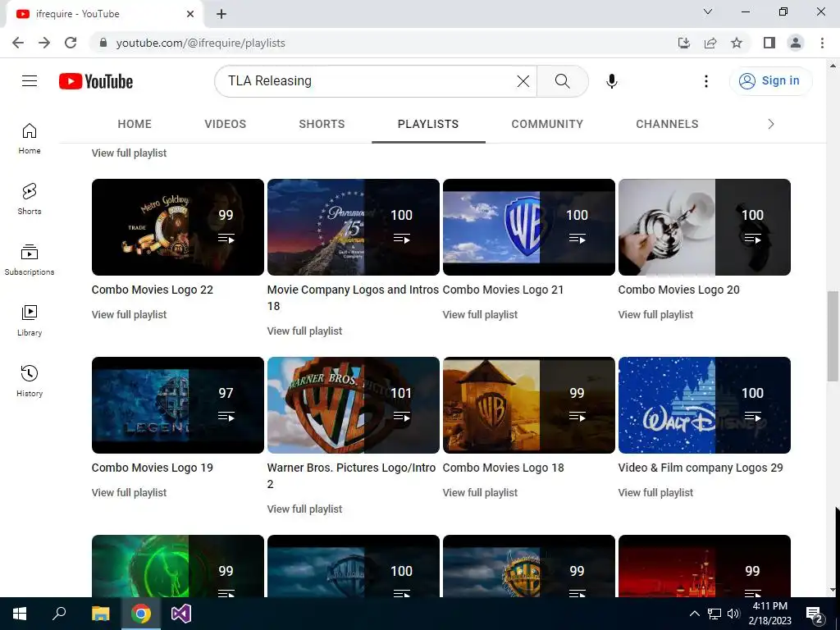840x630 pixels.
Task: Go to Home in the sidebar
Action: (30, 139)
